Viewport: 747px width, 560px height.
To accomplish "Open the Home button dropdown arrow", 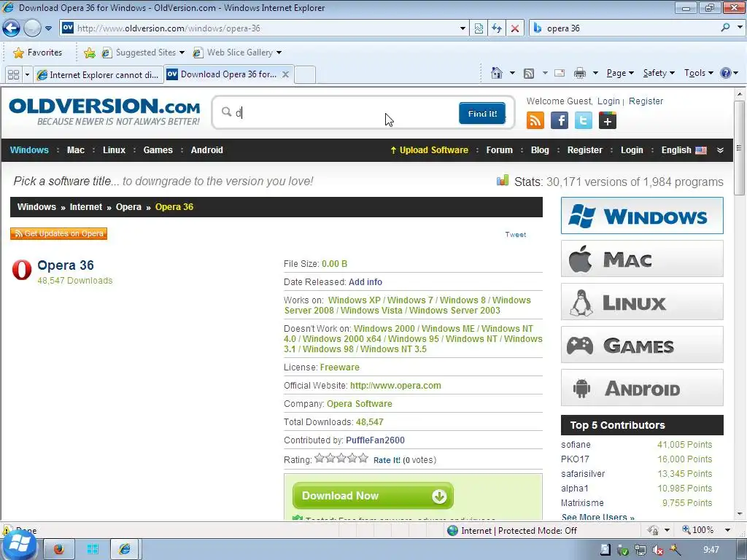I will pyautogui.click(x=512, y=73).
